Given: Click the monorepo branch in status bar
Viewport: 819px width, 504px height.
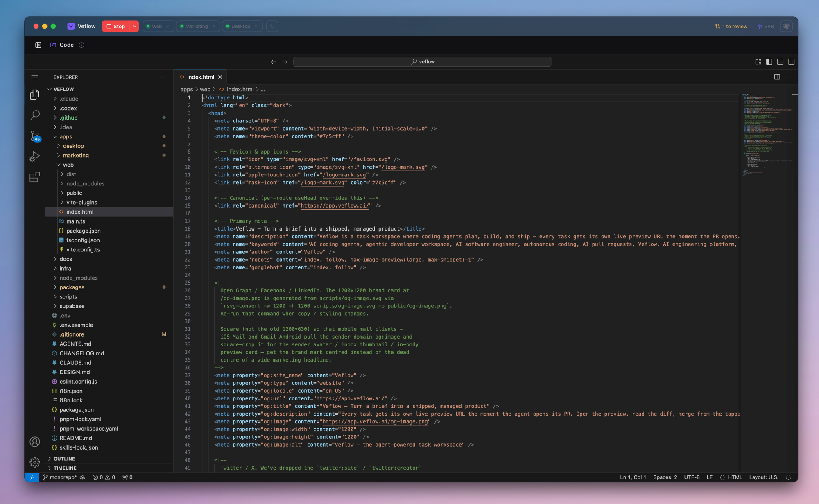Looking at the screenshot, I should coord(60,477).
